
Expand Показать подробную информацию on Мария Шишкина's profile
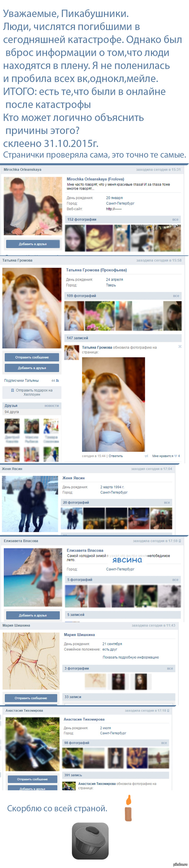(130, 657)
